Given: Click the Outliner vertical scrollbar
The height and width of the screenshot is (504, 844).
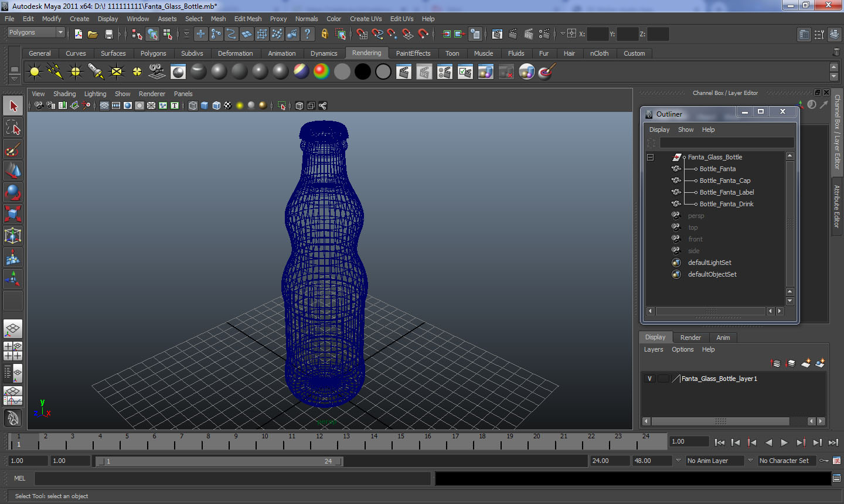Looking at the screenshot, I should (x=789, y=224).
